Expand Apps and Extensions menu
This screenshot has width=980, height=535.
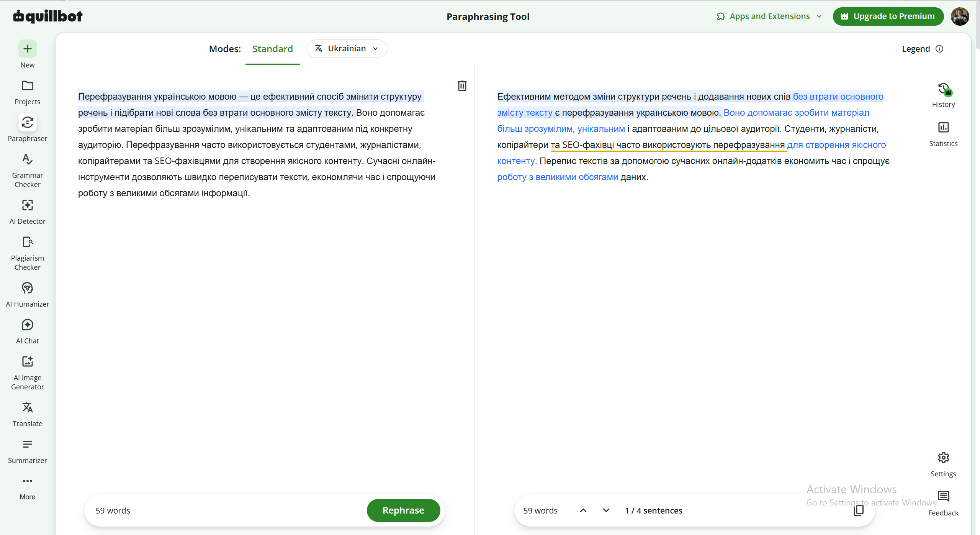pos(769,16)
